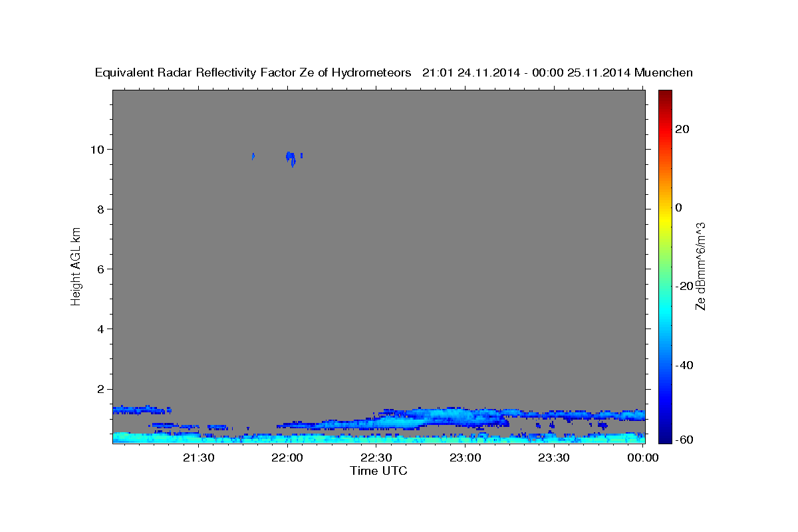The image size is (798, 532).
Task: Click the plot title text beginning 'Equivalent Radar Reflectivity'
Action: (394, 73)
